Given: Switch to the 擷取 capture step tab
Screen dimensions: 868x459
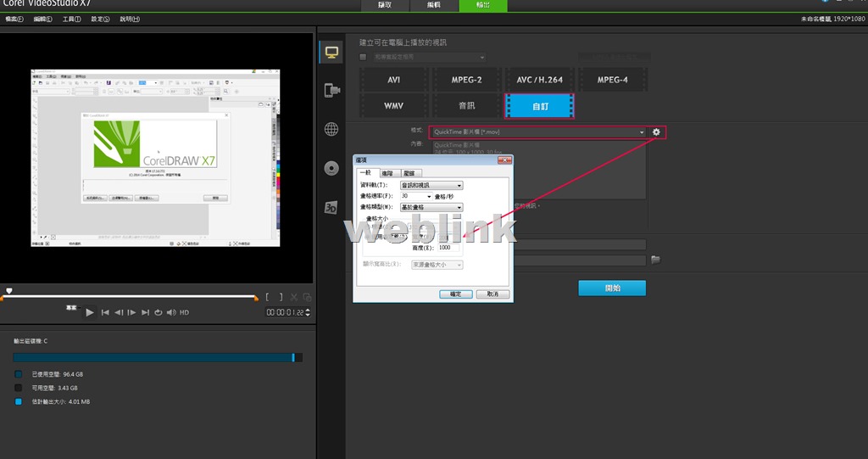Looking at the screenshot, I should (x=386, y=5).
